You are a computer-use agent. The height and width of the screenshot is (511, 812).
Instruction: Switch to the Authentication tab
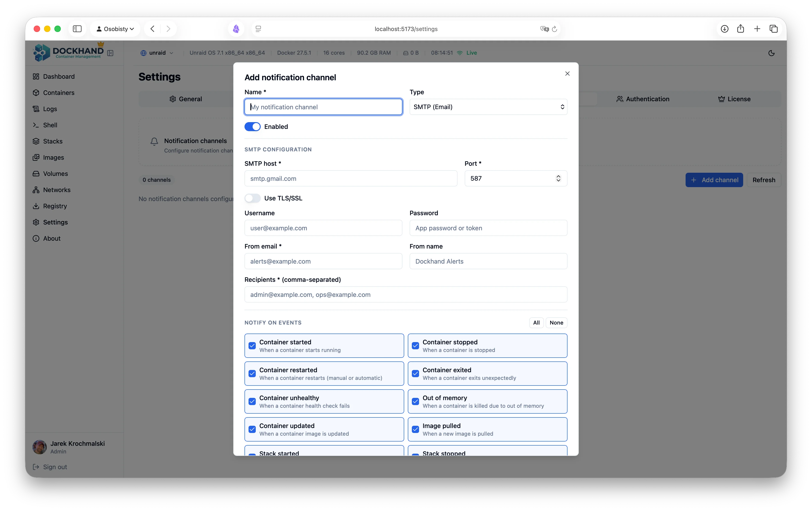coord(643,99)
